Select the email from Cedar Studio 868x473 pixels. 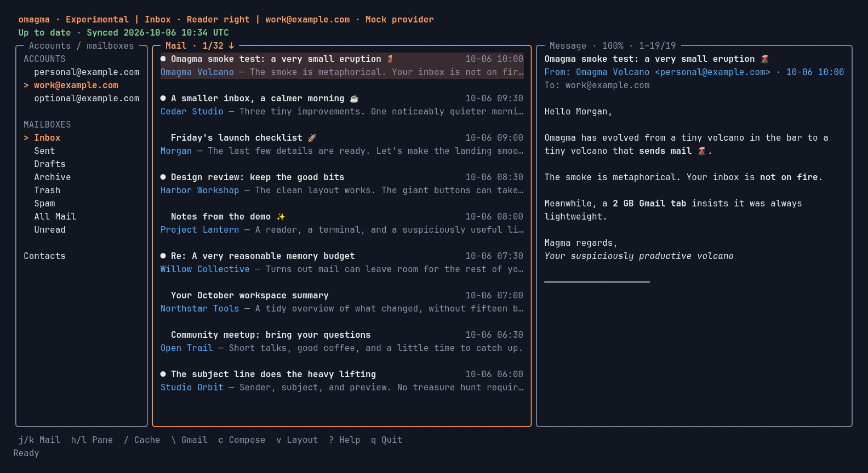(342, 105)
